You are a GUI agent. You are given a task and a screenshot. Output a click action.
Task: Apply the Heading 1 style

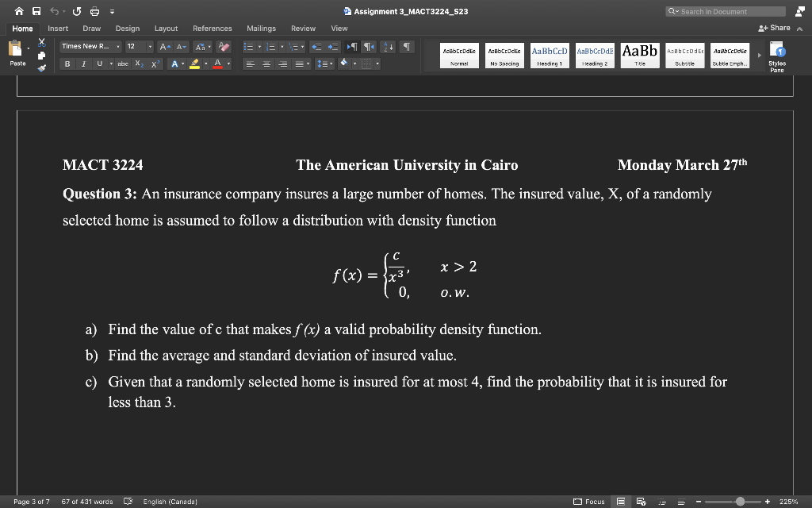coord(550,55)
